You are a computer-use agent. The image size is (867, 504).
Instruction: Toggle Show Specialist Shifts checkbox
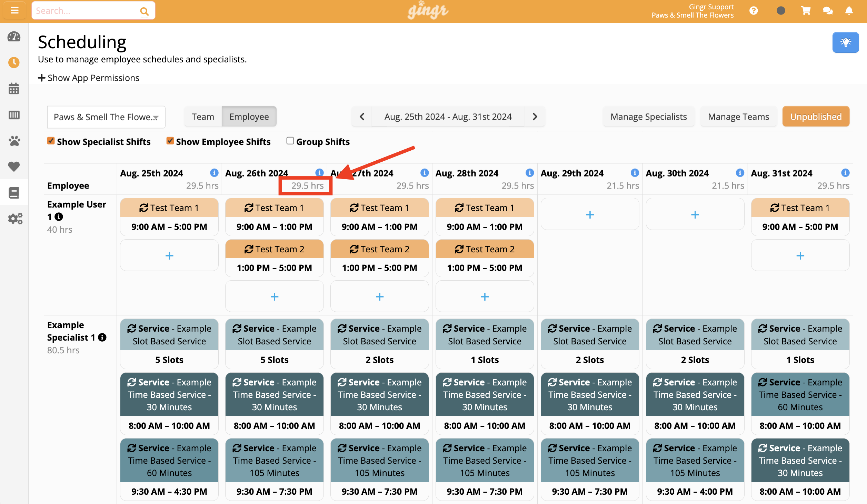click(x=51, y=141)
